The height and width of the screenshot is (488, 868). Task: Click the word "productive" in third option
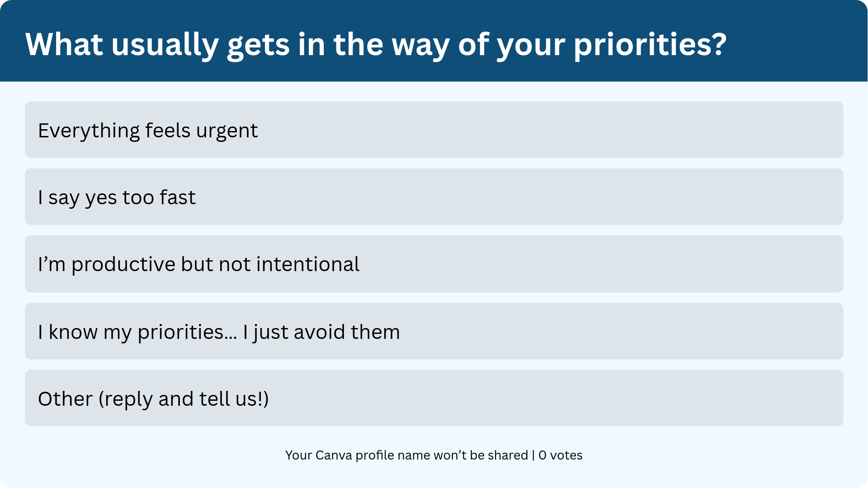click(x=123, y=265)
